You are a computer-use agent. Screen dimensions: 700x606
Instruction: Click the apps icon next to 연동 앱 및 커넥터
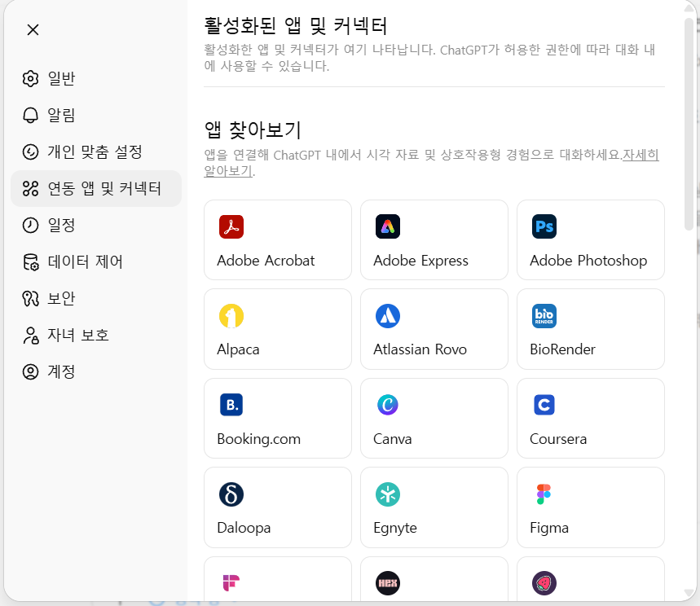tap(30, 188)
